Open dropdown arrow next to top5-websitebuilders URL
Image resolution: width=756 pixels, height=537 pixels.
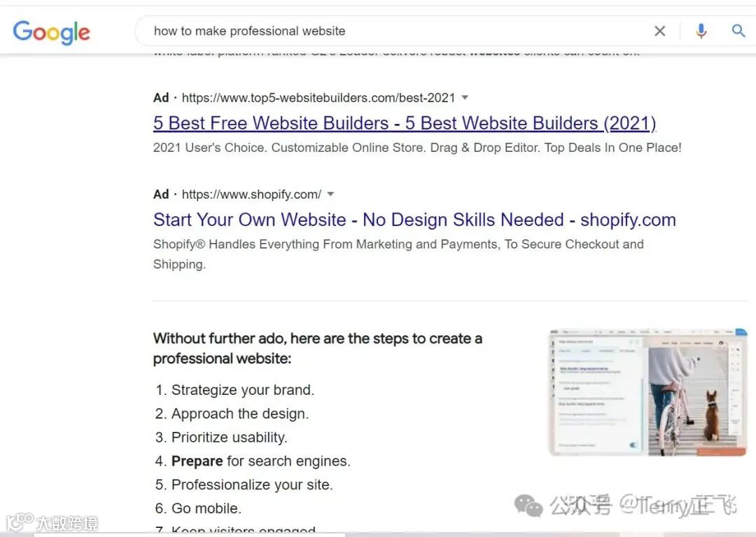[x=465, y=97]
